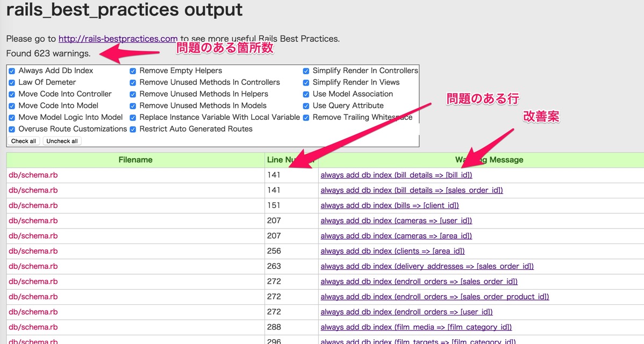Open warning about bills client_id index

[389, 205]
